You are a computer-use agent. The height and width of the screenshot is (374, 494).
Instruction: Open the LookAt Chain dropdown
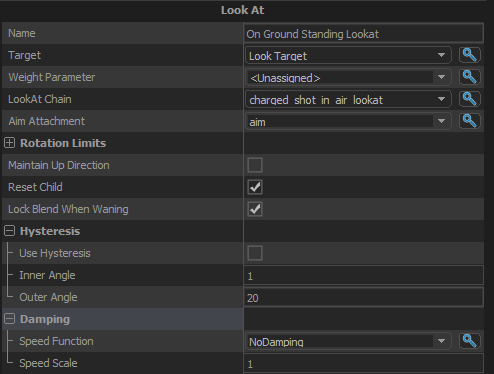point(348,99)
